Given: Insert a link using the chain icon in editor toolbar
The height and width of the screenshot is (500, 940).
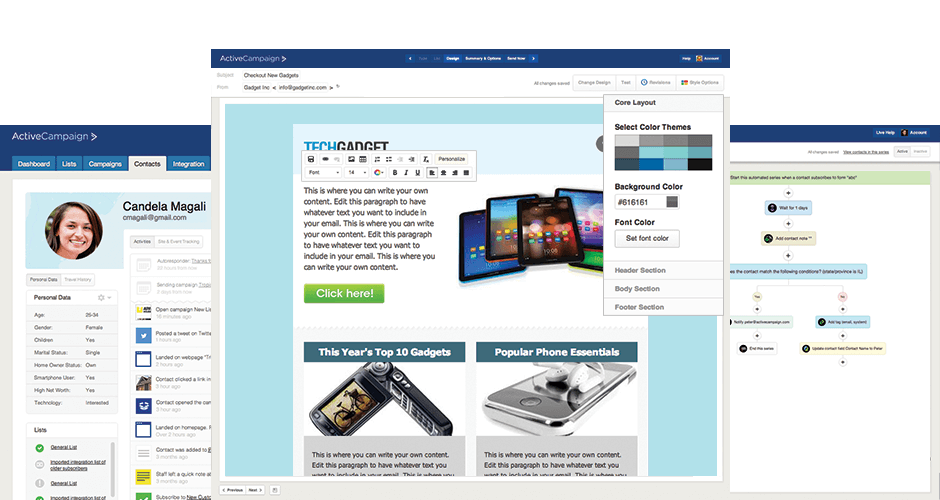Looking at the screenshot, I should click(x=326, y=159).
